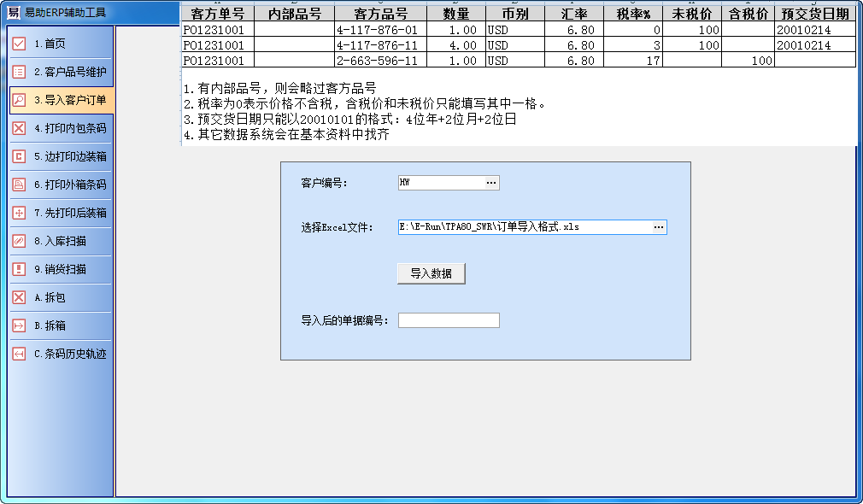Screen dimensions: 863x504
Task: Click the 币别 column header
Action: point(515,14)
